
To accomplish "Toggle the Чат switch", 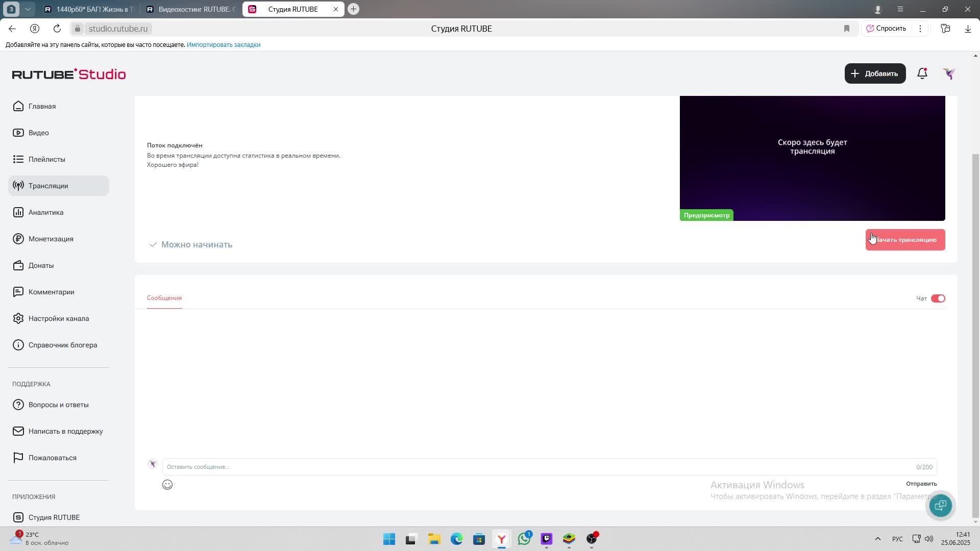I will 938,298.
